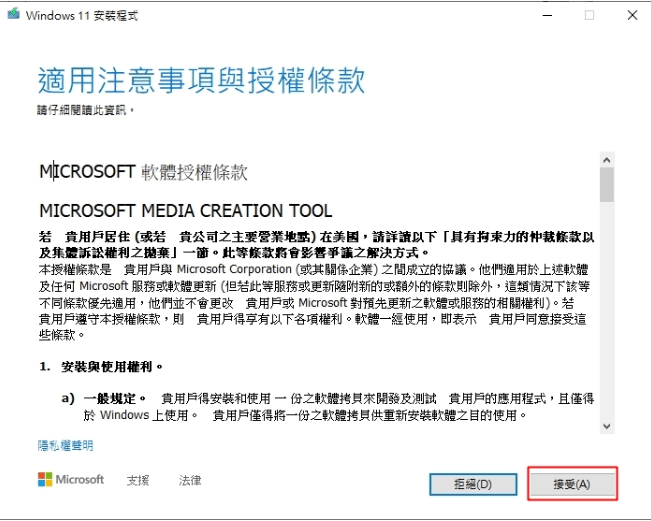651x521 pixels.
Task: Click the a) 一般規定 clause text
Action: pos(328,407)
